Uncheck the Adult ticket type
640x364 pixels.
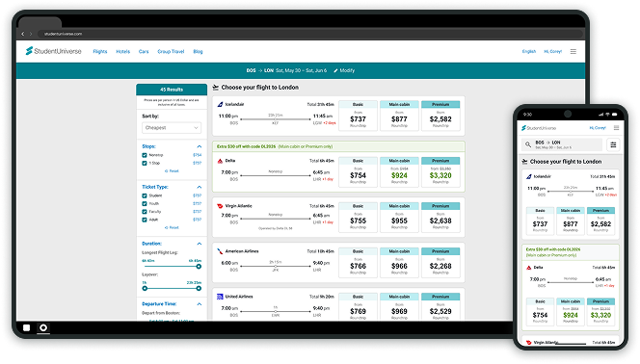tap(144, 220)
